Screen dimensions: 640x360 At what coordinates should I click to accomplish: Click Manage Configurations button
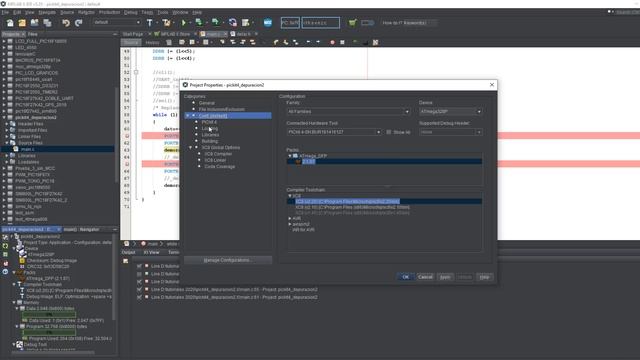coord(228,260)
